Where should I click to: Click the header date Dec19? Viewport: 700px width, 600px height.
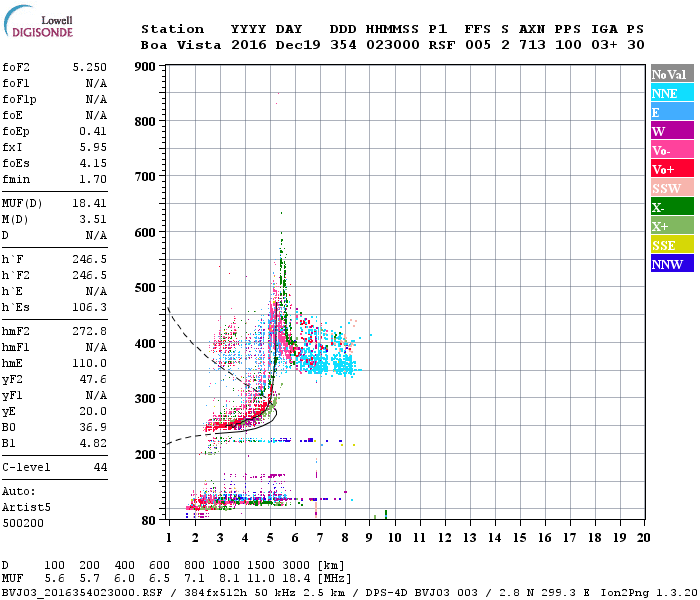pyautogui.click(x=298, y=45)
